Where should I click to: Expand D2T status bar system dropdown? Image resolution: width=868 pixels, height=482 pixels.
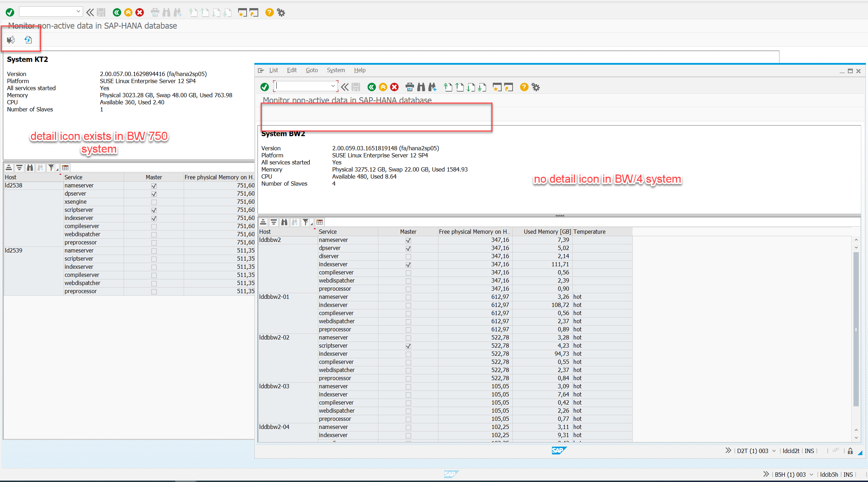pyautogui.click(x=774, y=451)
